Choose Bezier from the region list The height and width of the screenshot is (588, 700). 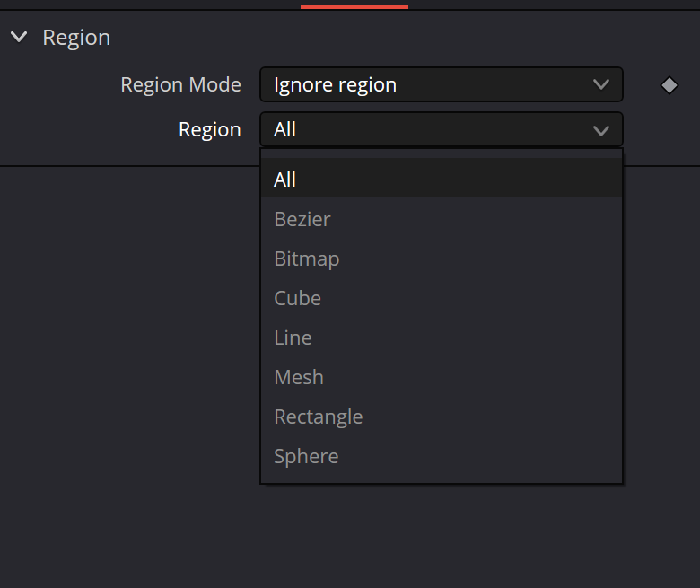[x=441, y=219]
